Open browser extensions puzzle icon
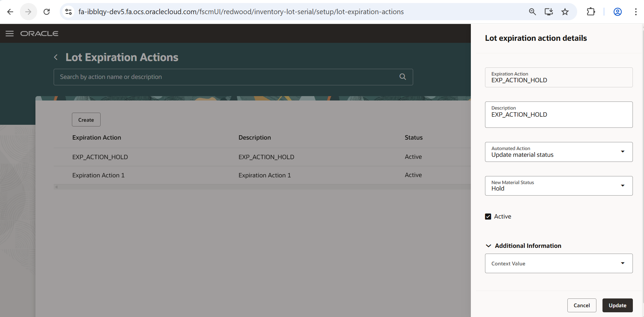The height and width of the screenshot is (317, 644). pyautogui.click(x=591, y=12)
